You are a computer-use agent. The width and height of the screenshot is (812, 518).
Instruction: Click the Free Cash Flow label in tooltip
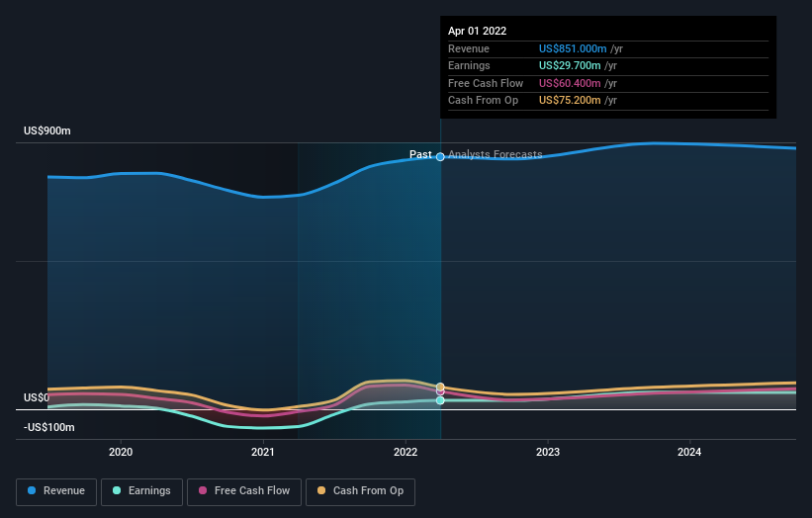(x=486, y=83)
